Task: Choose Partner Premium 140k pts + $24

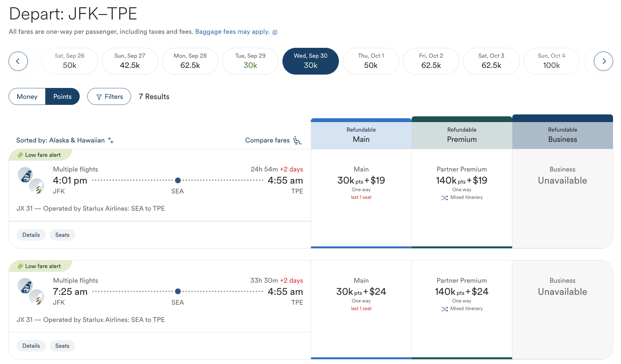Action: point(462,309)
